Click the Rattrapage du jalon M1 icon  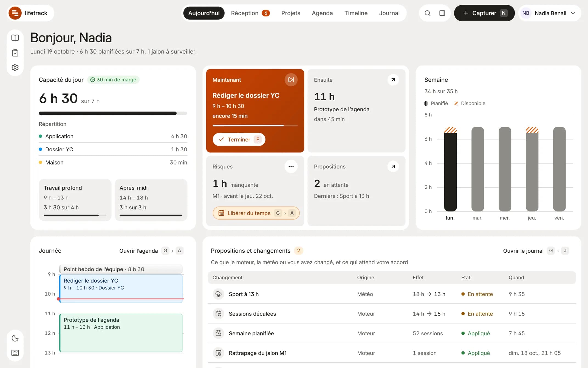coord(218,353)
